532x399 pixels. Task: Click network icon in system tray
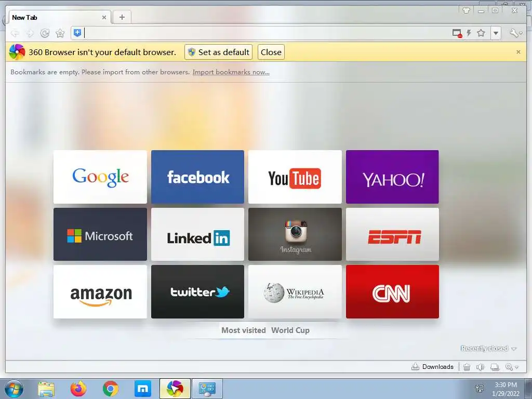click(480, 389)
